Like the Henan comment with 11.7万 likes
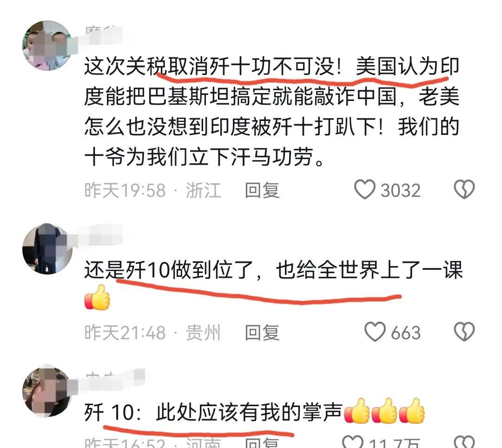This screenshot has height=448, width=502. pyautogui.click(x=352, y=442)
